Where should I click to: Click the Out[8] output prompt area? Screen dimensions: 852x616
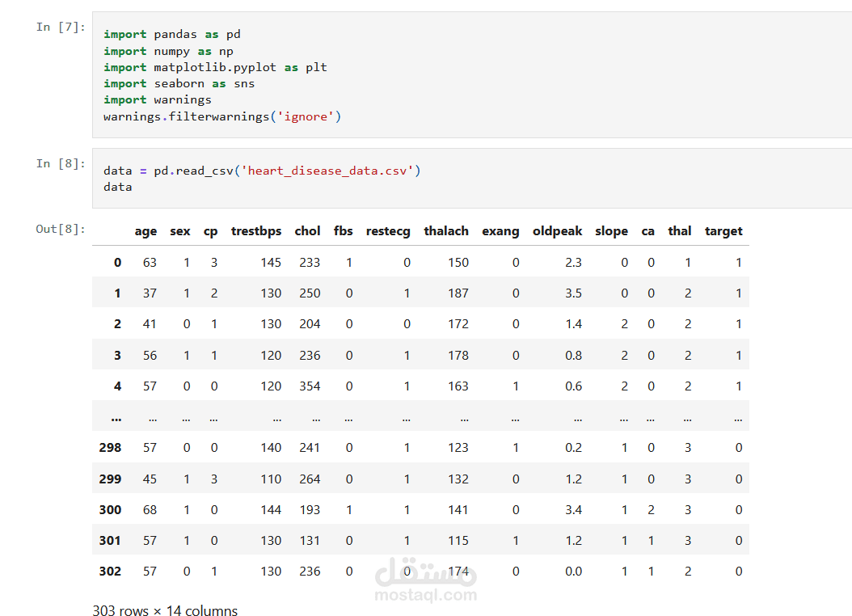[x=61, y=230]
